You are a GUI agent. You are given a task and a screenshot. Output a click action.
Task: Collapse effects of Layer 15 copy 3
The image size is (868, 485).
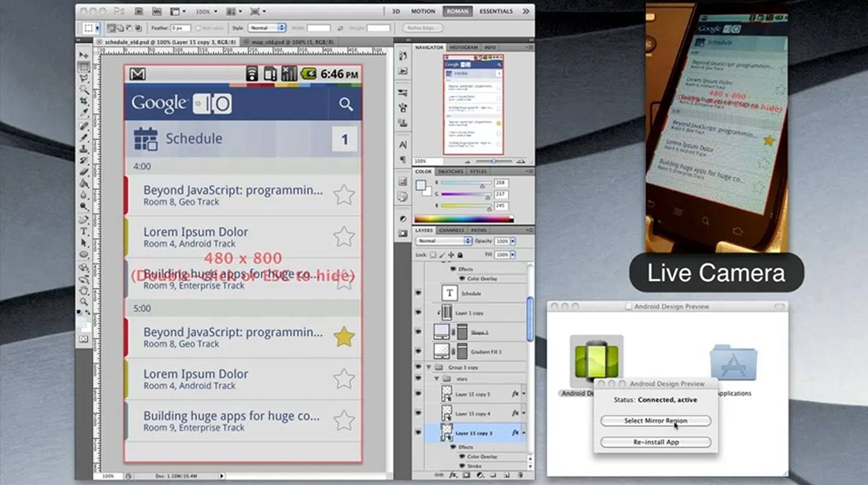point(524,433)
